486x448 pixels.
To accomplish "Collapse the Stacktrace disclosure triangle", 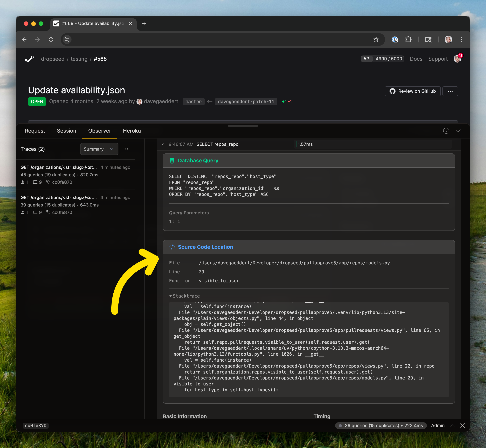I will 171,296.
